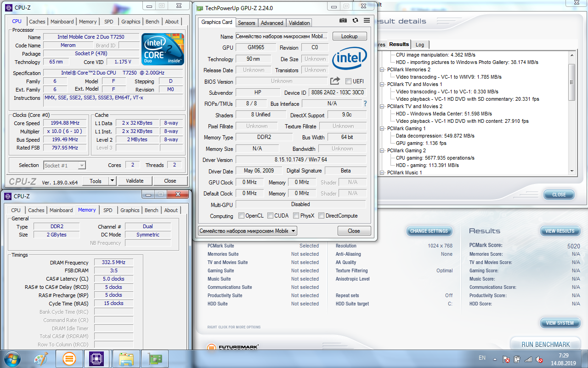
Task: Select 'GPU gaming: 1.136 fps' result row
Action: click(421, 143)
